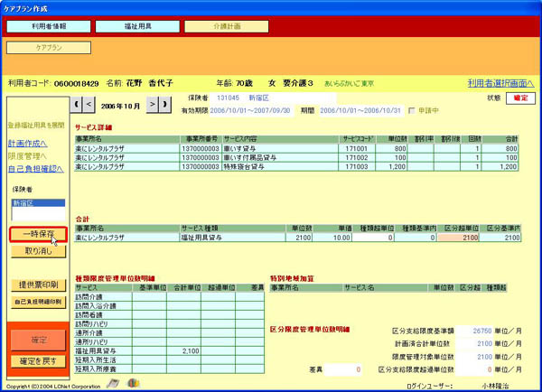Click the 短期入所療養 row

(170, 369)
